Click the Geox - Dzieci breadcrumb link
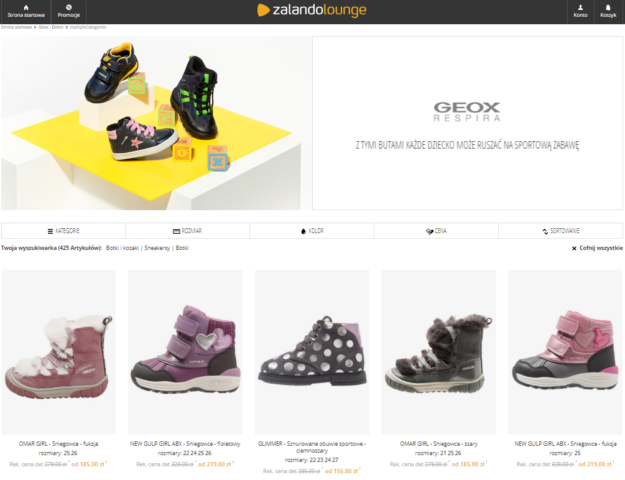This screenshot has width=625, height=480. coord(51,27)
